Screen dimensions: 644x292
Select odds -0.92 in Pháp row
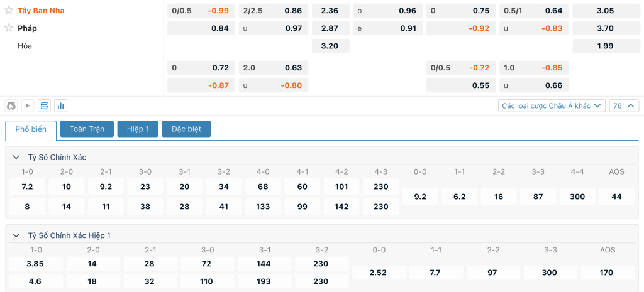(461, 28)
